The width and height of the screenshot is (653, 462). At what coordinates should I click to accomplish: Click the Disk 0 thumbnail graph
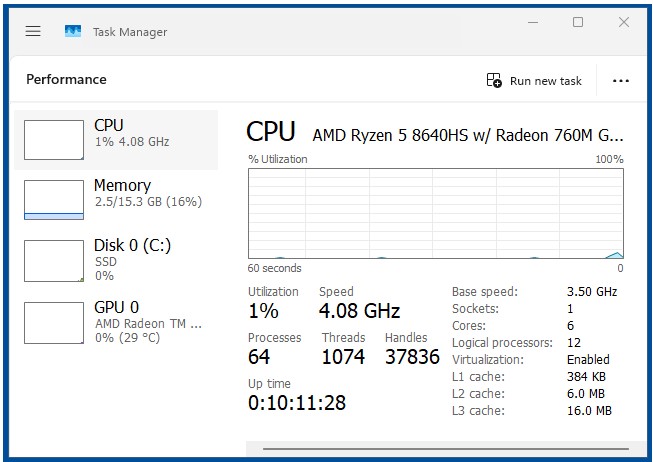tap(54, 260)
